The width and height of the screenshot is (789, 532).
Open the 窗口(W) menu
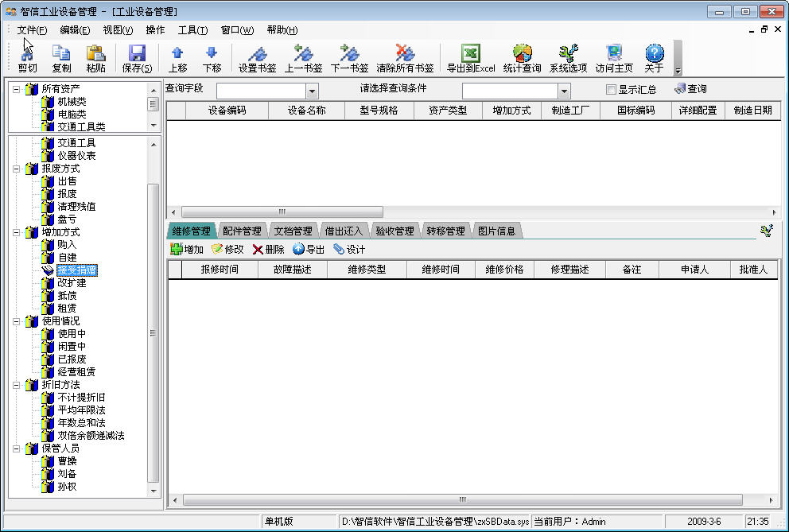(x=238, y=30)
